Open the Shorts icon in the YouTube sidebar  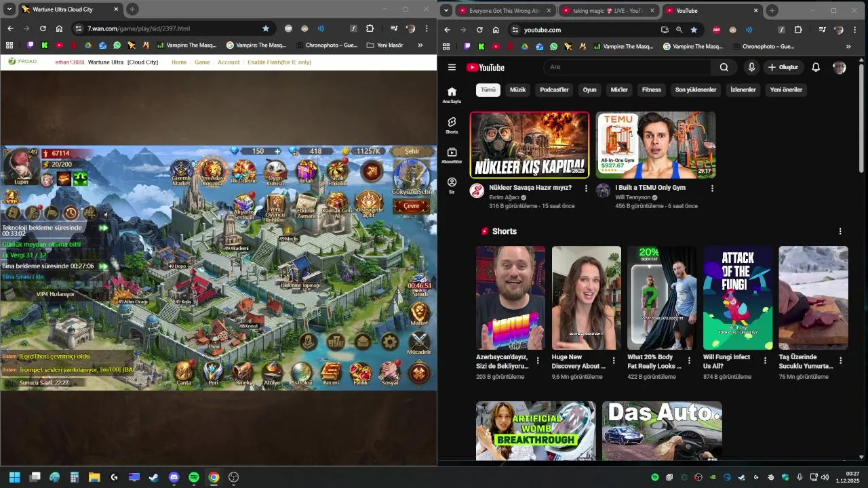(x=452, y=125)
